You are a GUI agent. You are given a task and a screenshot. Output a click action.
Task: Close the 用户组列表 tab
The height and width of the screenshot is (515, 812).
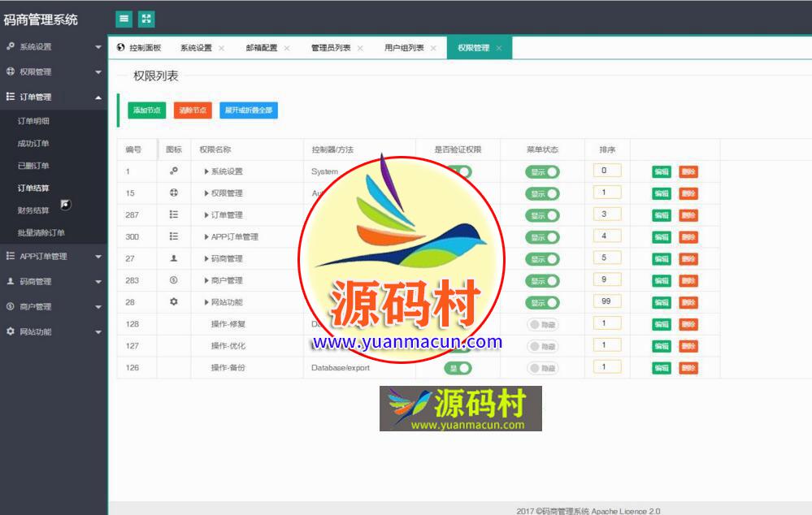tap(433, 48)
